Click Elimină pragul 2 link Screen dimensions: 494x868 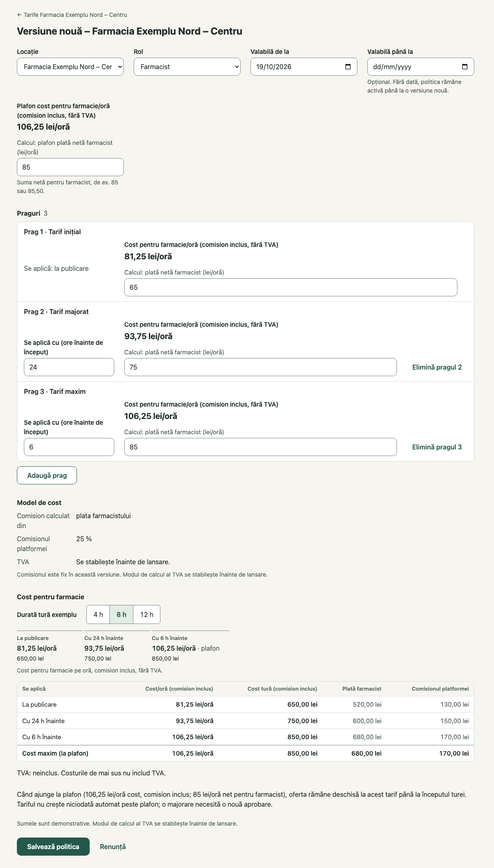point(437,367)
